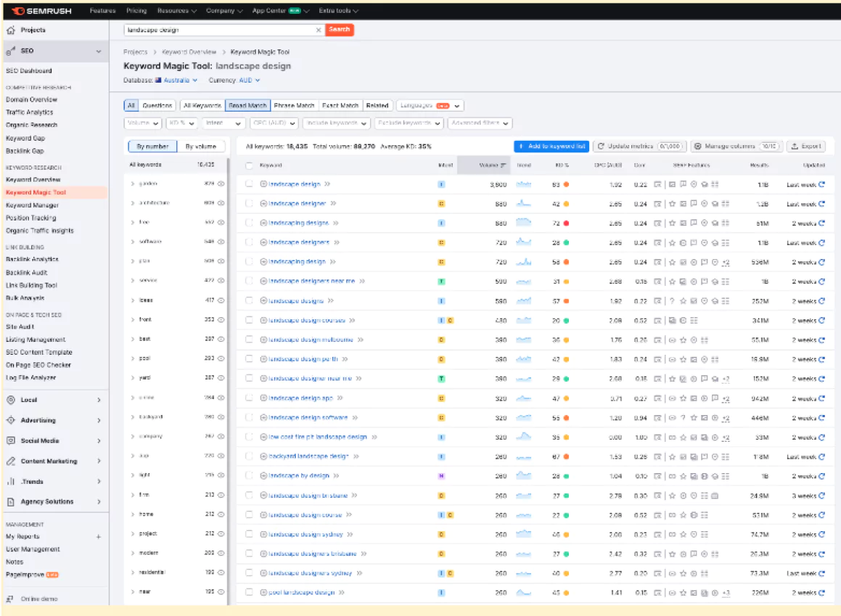This screenshot has width=841, height=616.
Task: Open Advertising via its megaphone icon
Action: coord(11,420)
